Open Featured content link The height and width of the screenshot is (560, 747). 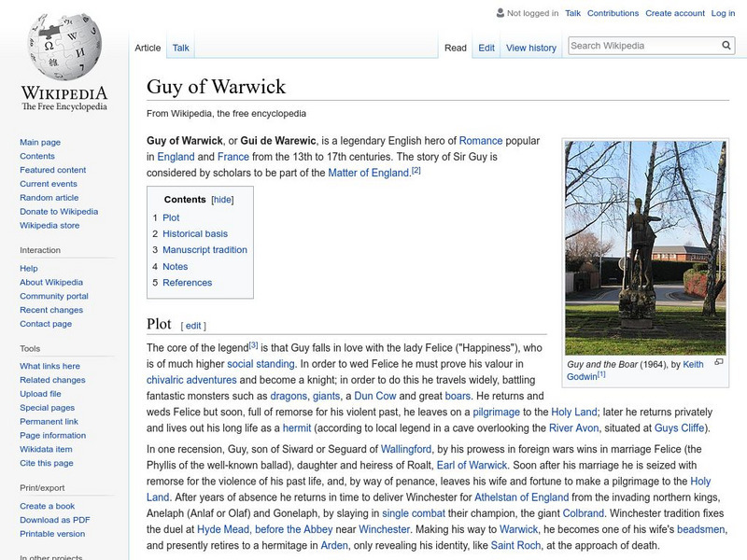point(53,170)
